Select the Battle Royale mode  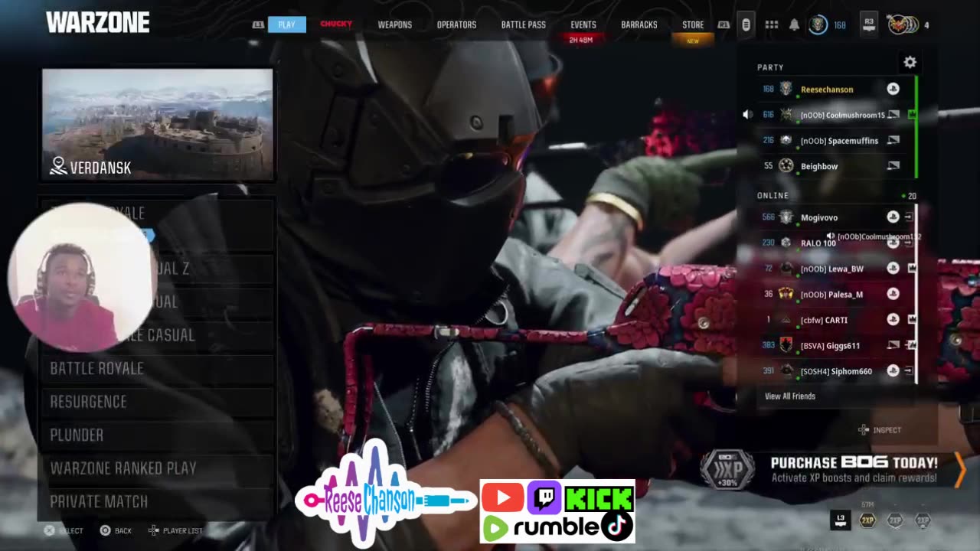click(157, 368)
